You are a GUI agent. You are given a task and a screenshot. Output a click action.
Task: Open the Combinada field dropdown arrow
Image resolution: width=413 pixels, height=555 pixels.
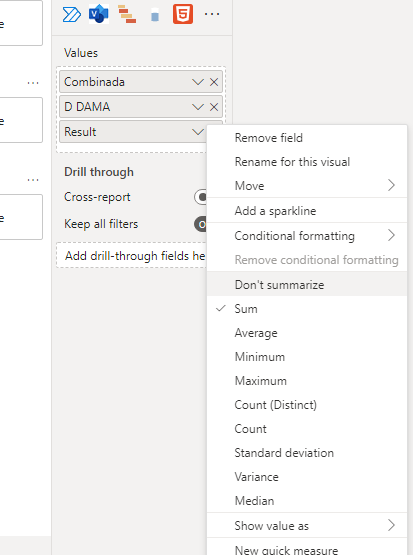click(x=198, y=82)
